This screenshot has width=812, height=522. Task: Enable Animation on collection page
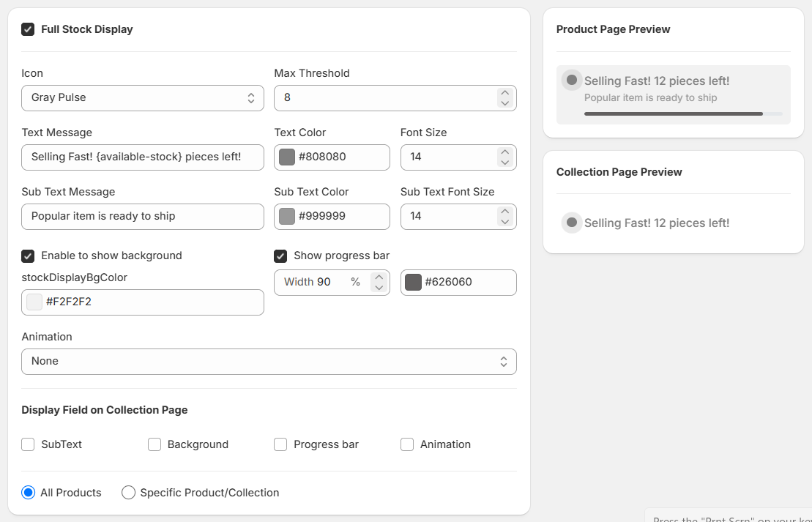407,444
